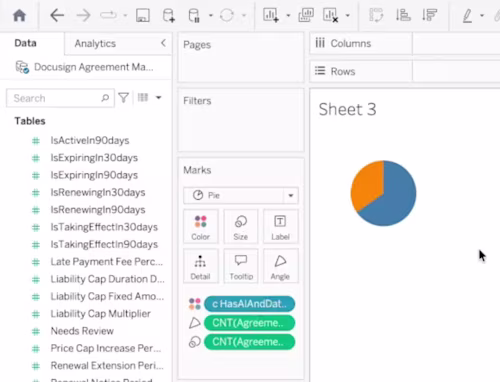Open filter fields funnel icon
Image resolution: width=500 pixels, height=382 pixels.
tap(124, 98)
